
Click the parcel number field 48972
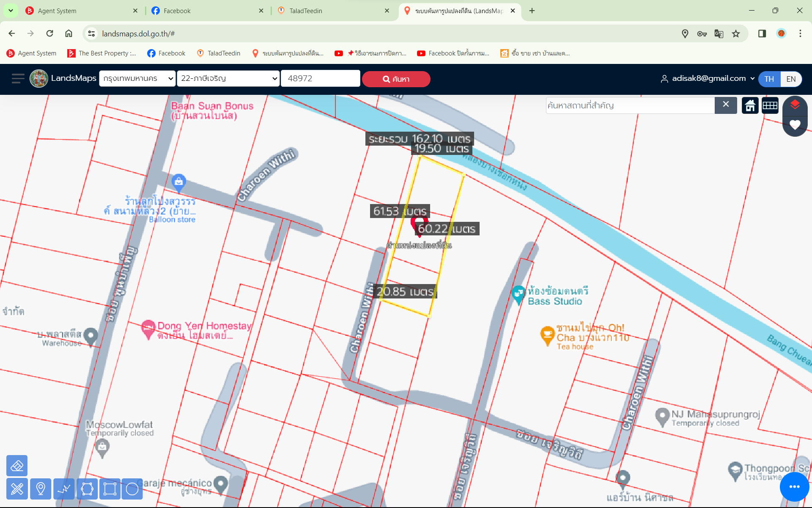[x=321, y=79]
